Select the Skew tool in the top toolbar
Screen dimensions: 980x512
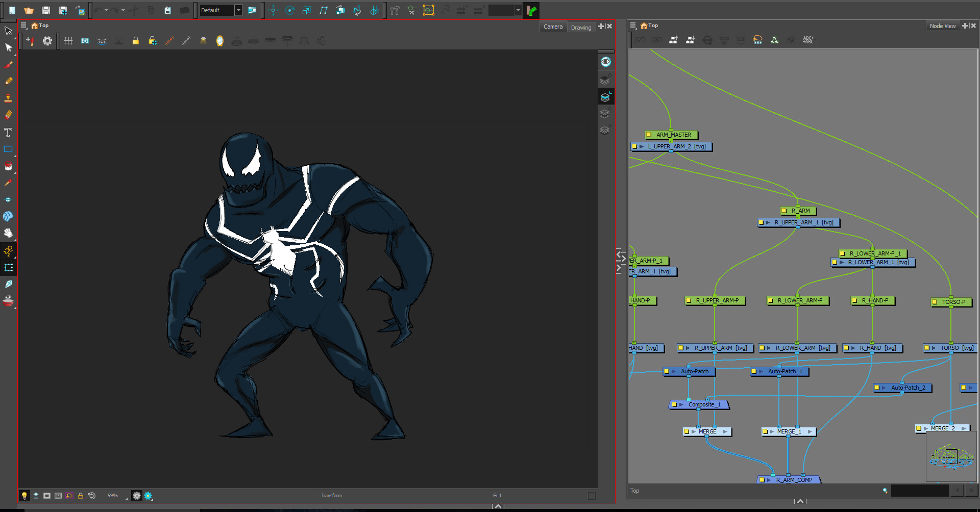tap(324, 10)
